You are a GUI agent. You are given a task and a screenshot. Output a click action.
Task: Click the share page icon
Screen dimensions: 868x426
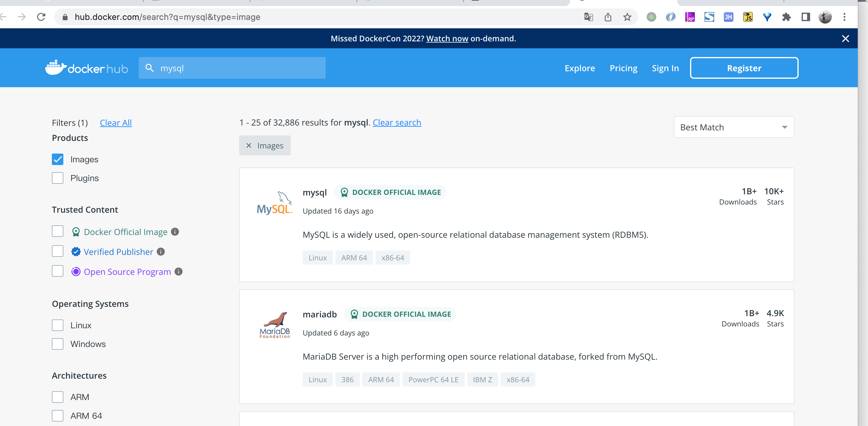(608, 17)
